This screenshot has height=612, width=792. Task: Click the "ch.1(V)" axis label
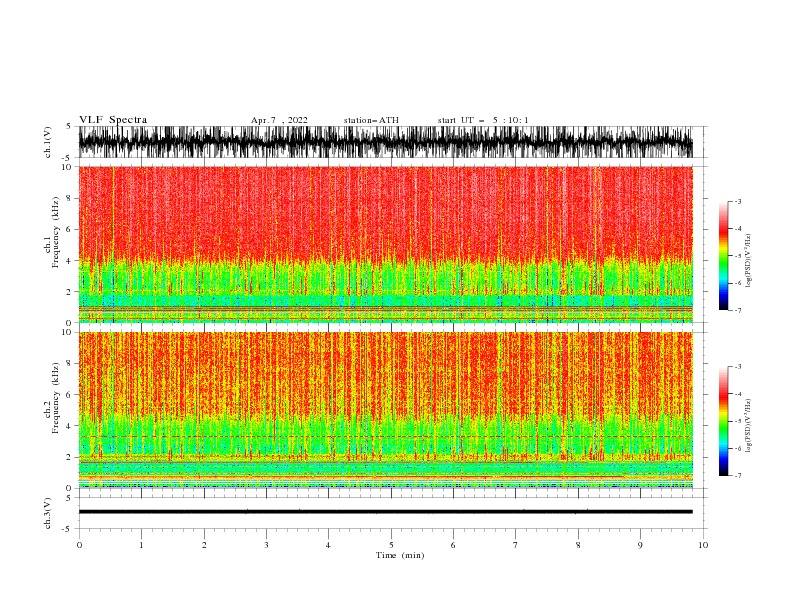pyautogui.click(x=48, y=142)
